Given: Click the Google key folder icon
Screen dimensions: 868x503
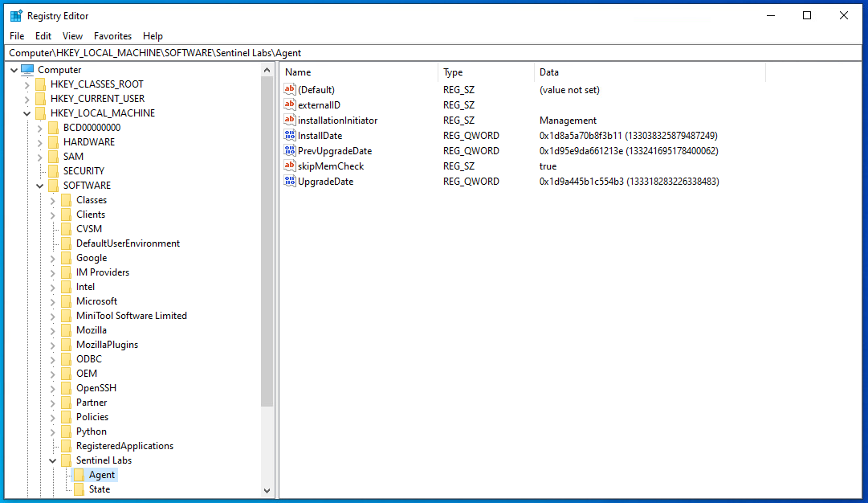Looking at the screenshot, I should [67, 258].
